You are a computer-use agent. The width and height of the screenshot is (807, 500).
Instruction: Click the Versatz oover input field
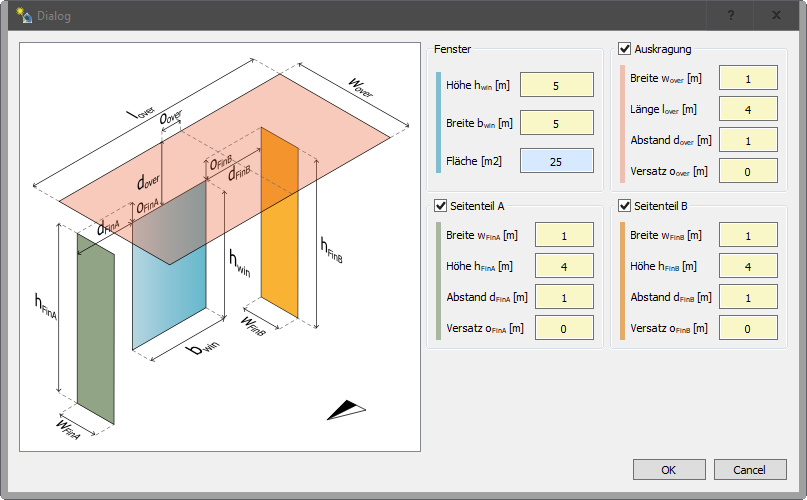click(748, 171)
